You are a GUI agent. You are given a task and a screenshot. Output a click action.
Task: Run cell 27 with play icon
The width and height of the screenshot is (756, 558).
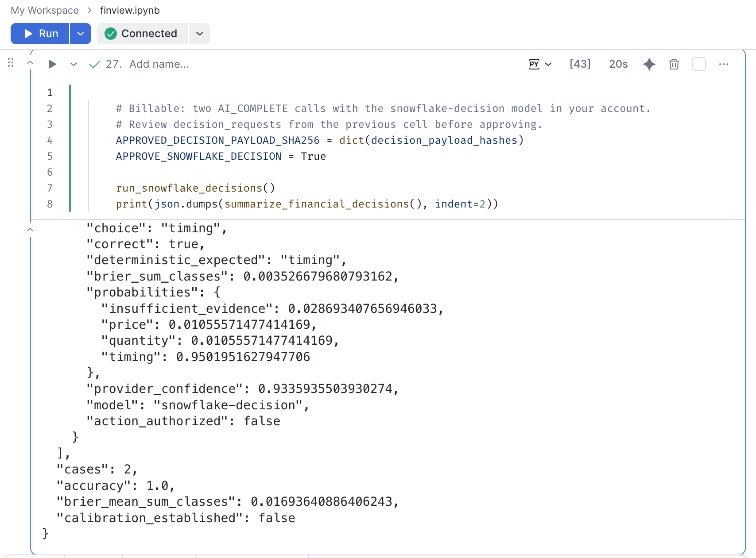coord(52,64)
